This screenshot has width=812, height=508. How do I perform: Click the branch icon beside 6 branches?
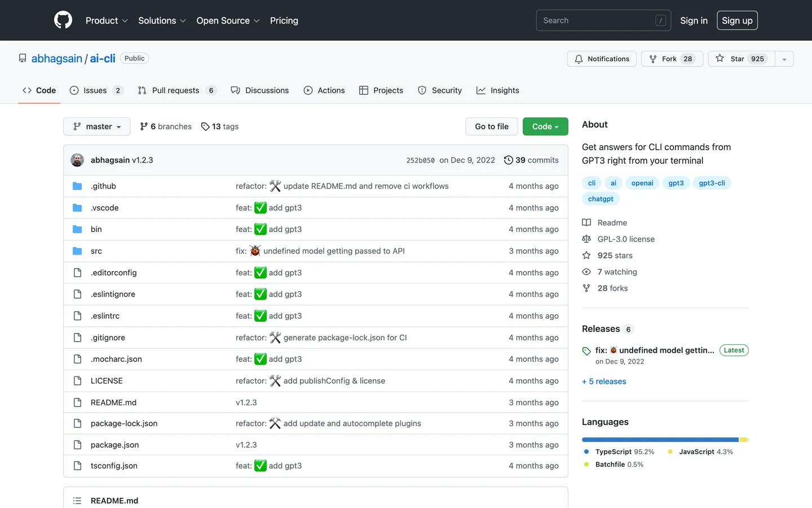coord(144,126)
